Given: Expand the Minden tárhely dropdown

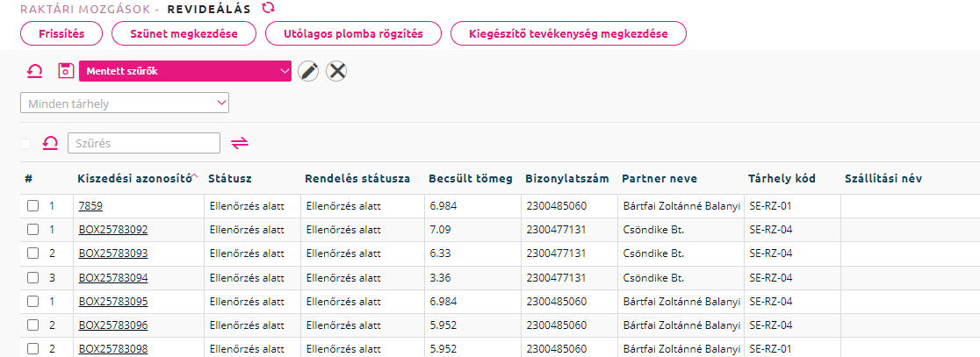Looking at the screenshot, I should [x=125, y=103].
